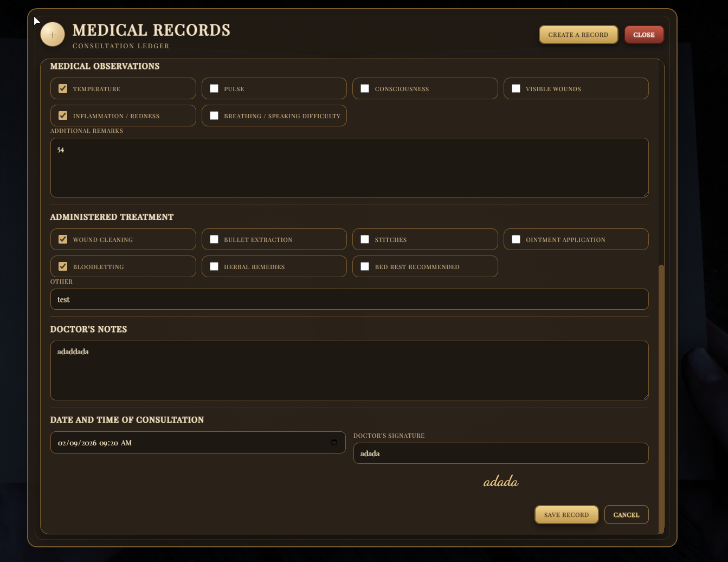Click the form's vertical scrollbar thumb
Viewport: 728px width, 562px height.
pos(661,399)
